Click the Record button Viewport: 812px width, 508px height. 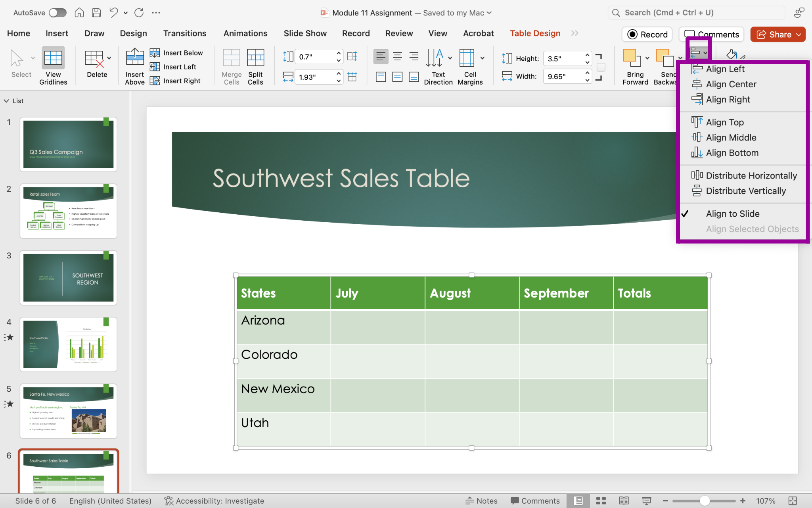click(647, 35)
